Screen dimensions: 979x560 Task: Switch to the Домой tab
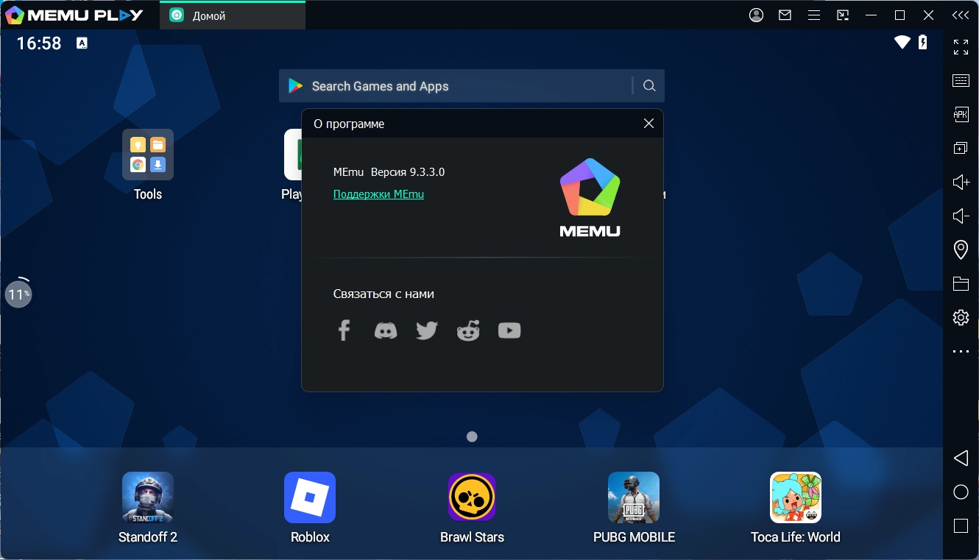pyautogui.click(x=233, y=15)
